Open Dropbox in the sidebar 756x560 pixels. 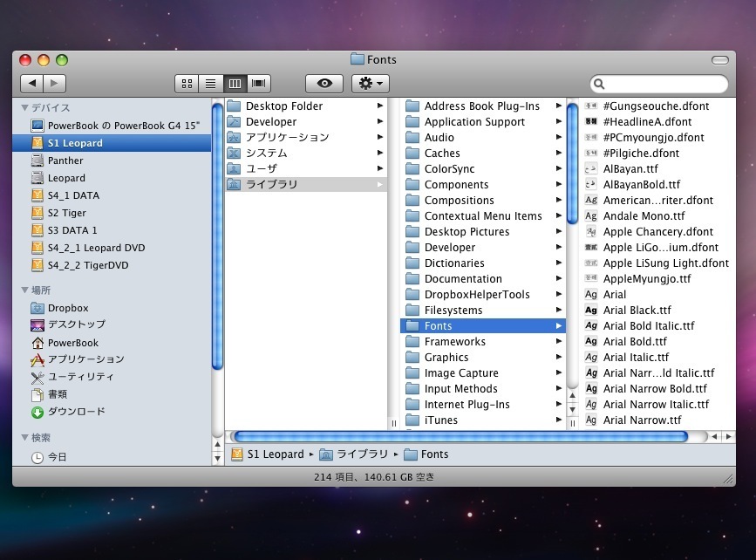tap(67, 308)
